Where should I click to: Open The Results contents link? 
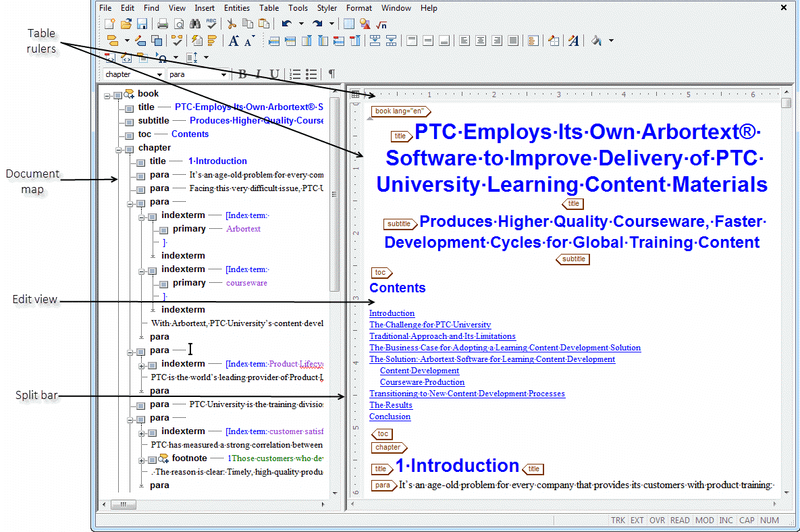click(391, 405)
